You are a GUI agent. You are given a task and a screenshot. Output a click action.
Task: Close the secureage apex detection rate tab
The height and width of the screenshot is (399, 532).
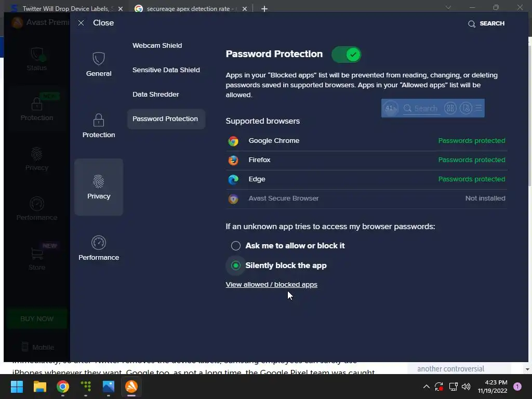click(x=245, y=9)
